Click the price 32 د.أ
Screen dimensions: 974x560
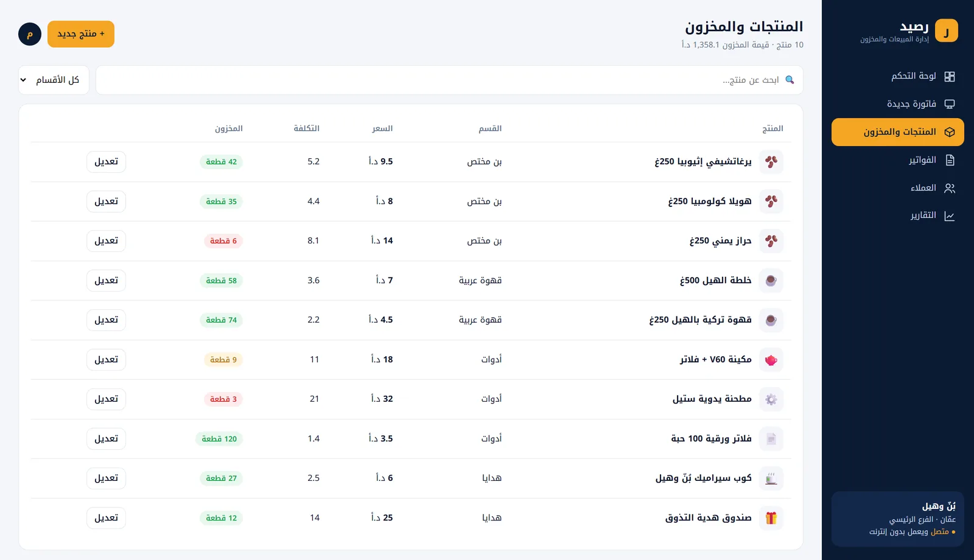click(x=382, y=399)
